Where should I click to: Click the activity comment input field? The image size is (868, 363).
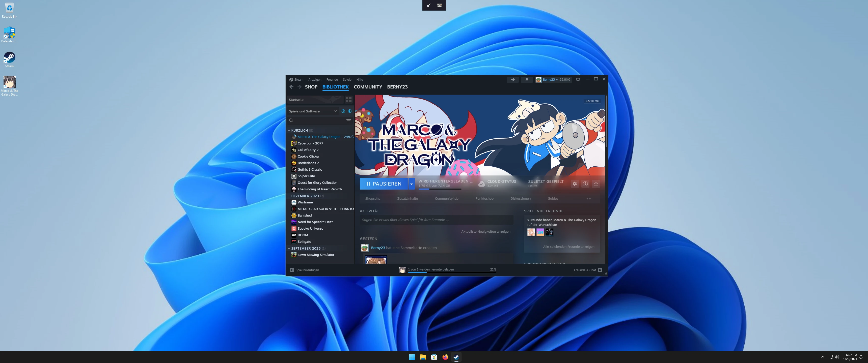(x=436, y=220)
